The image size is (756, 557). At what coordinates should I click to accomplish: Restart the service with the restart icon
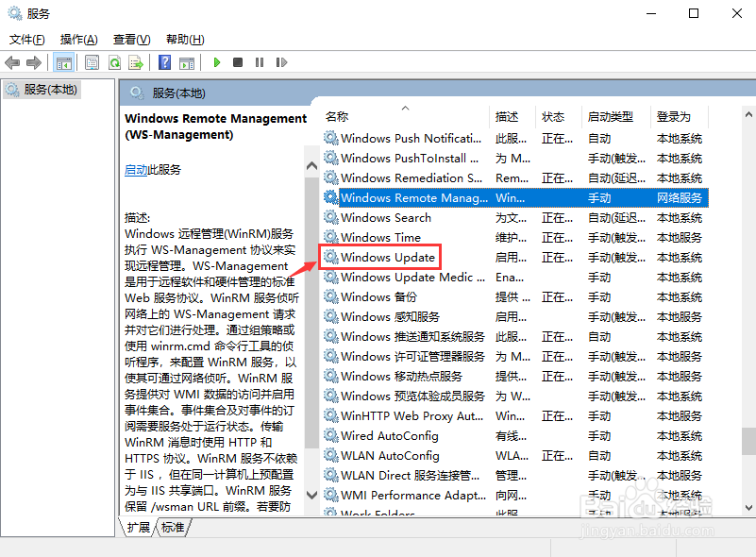click(281, 62)
